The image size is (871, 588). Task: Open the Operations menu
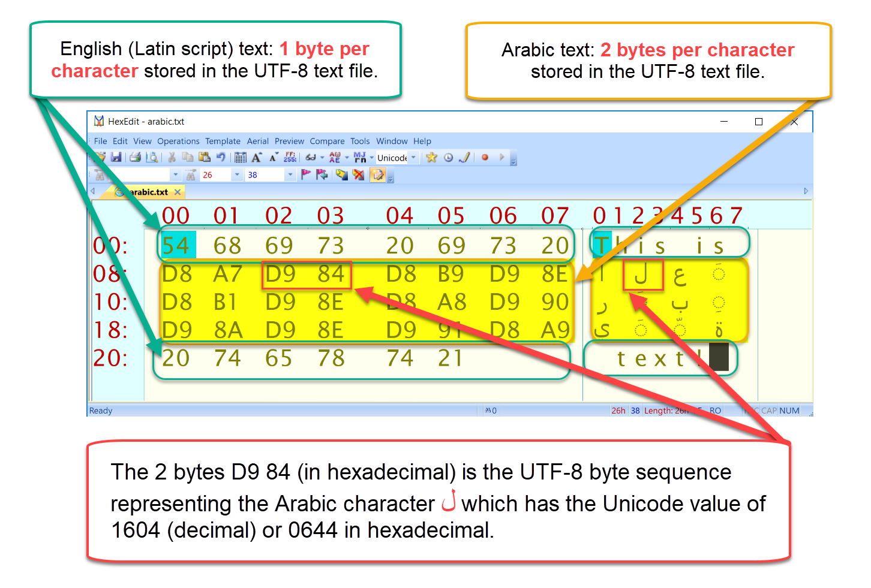coord(178,141)
